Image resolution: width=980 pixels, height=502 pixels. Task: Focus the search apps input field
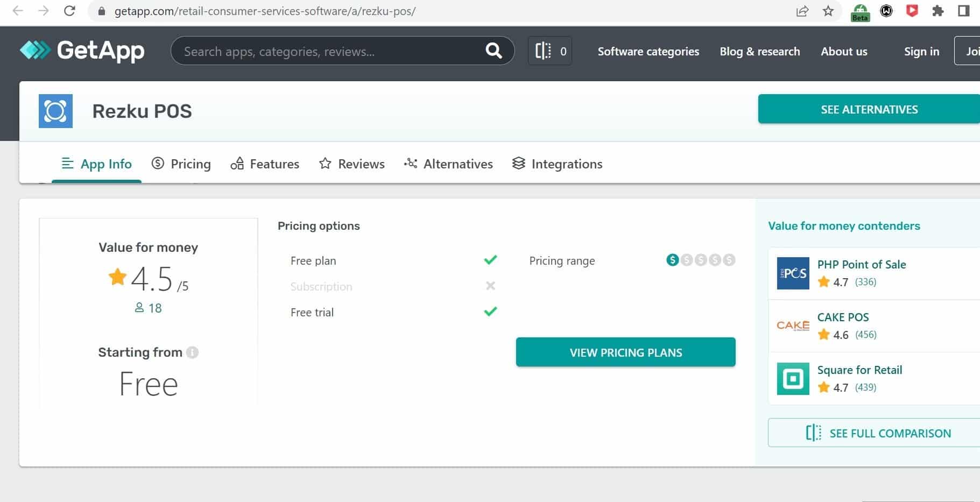click(328, 51)
